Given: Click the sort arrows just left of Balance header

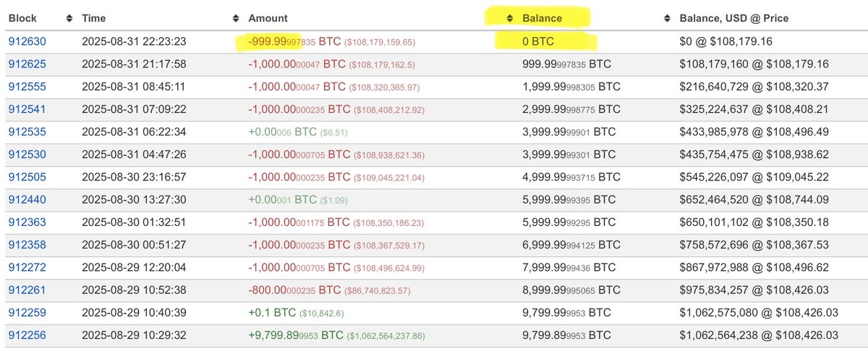Looking at the screenshot, I should pos(509,18).
